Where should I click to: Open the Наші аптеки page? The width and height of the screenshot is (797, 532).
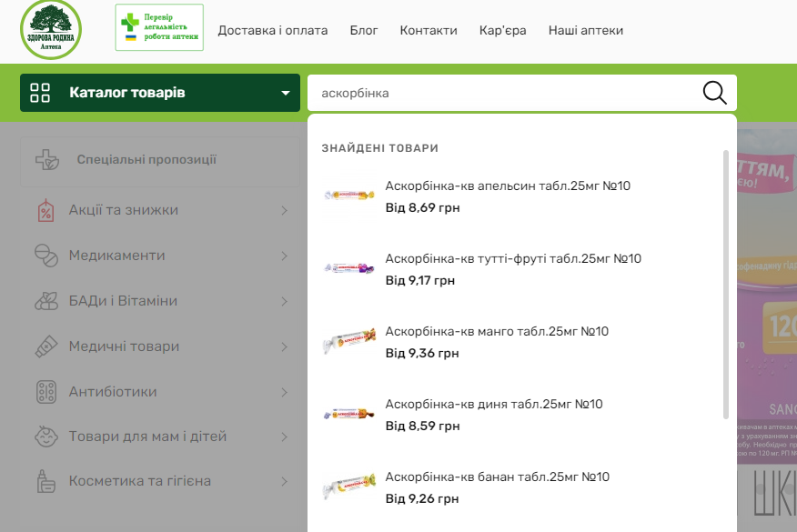585,30
